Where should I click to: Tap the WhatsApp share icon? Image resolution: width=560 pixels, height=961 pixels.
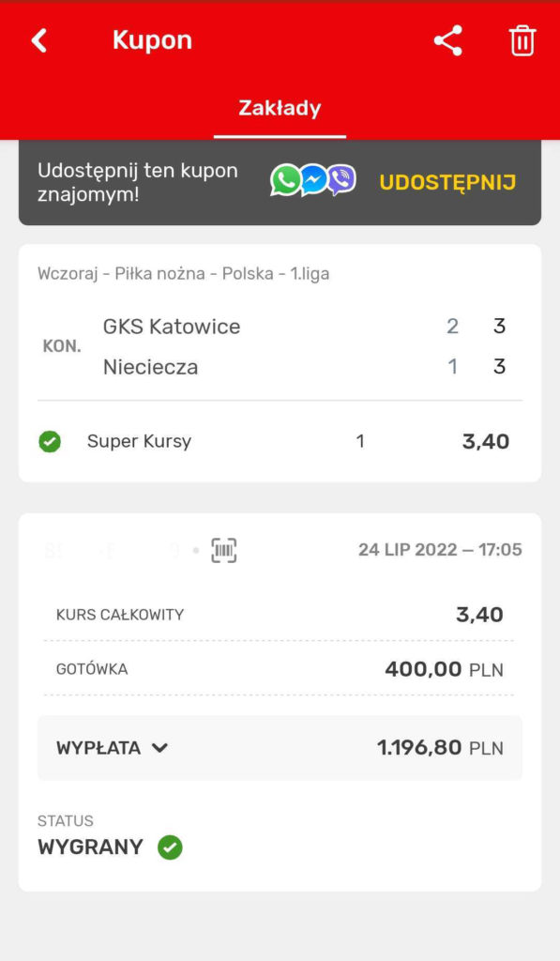[x=285, y=181]
